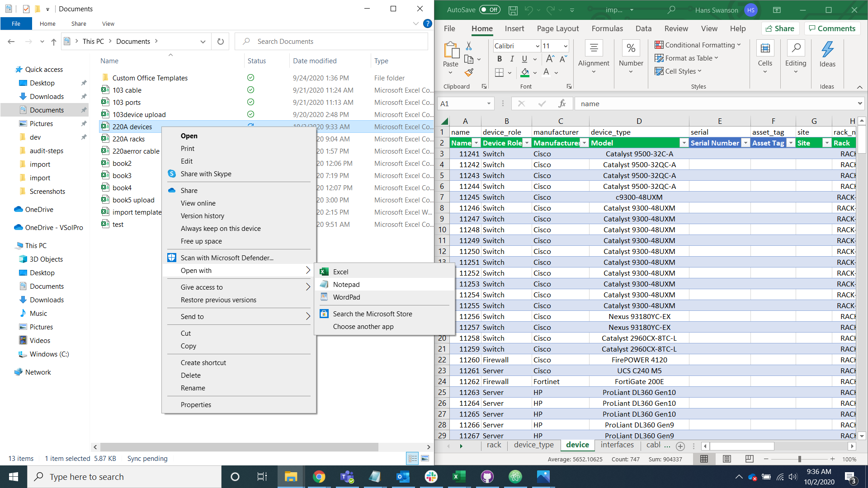Click the Comments button in Excel
This screenshot has height=488, width=868.
coord(832,28)
